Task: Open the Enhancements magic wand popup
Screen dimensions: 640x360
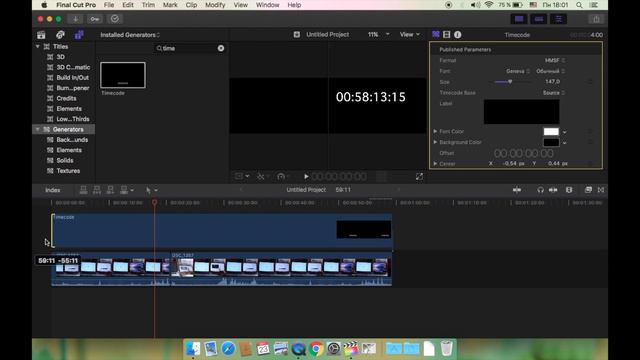Action: pyautogui.click(x=262, y=176)
